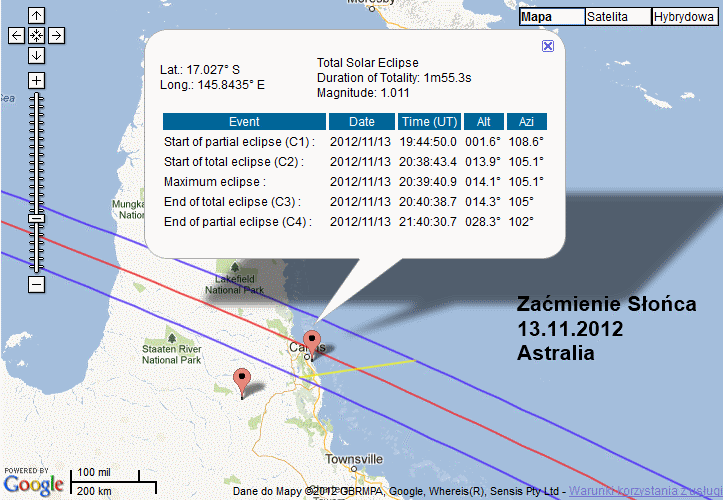Switch to the Mapa map view
This screenshot has width=723, height=500.
pos(551,17)
